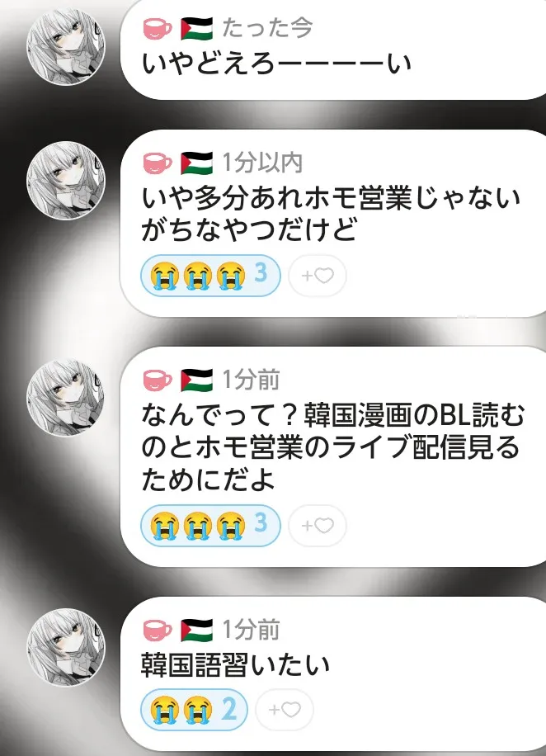
Task: Add heart reaction to 1分以内 post
Action: pos(318,276)
